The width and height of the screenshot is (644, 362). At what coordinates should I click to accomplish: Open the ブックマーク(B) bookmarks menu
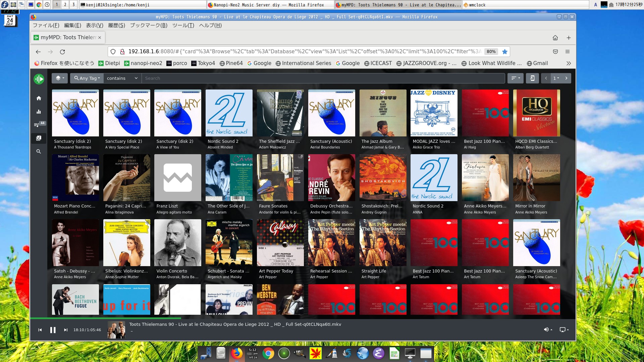148,25
